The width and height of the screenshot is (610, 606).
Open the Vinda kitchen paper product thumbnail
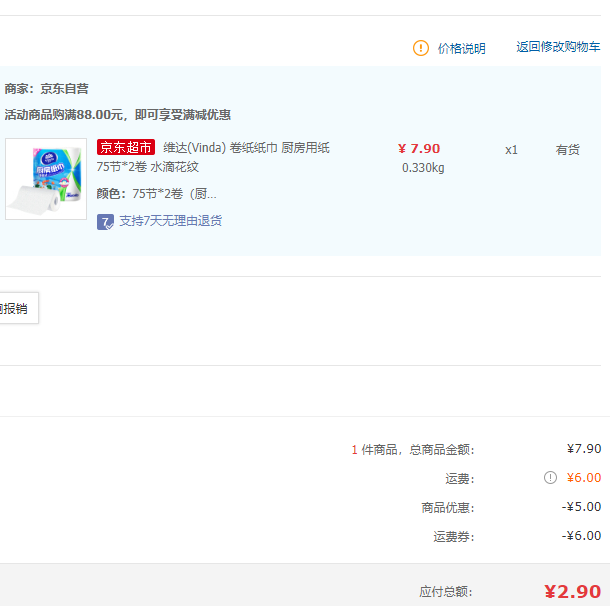coord(46,179)
